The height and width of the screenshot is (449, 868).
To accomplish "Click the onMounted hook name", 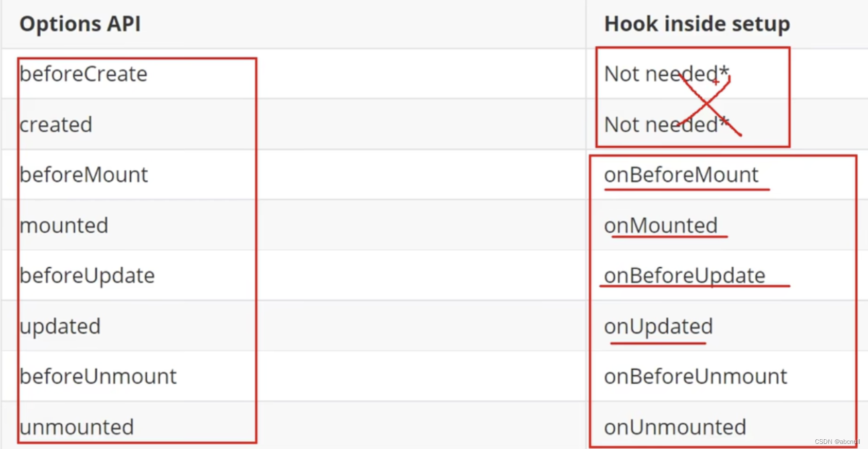I will [661, 226].
